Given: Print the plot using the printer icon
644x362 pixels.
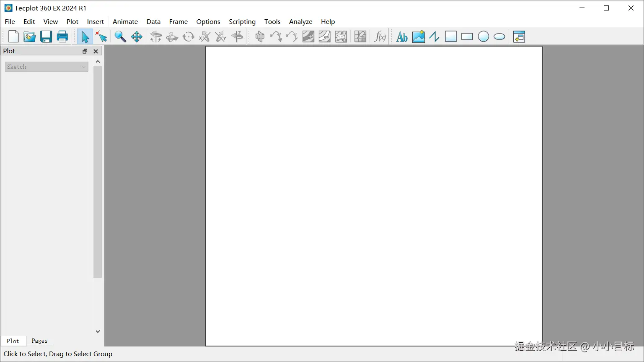Looking at the screenshot, I should [x=62, y=37].
